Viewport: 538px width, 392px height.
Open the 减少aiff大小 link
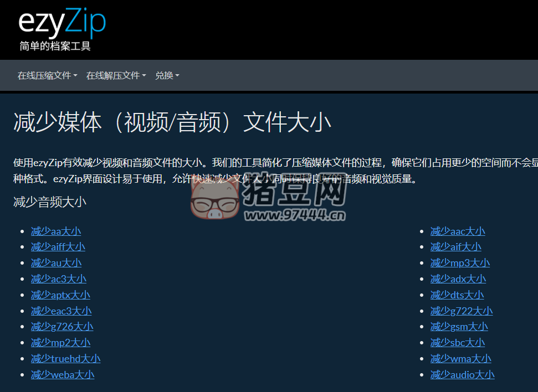(x=58, y=247)
